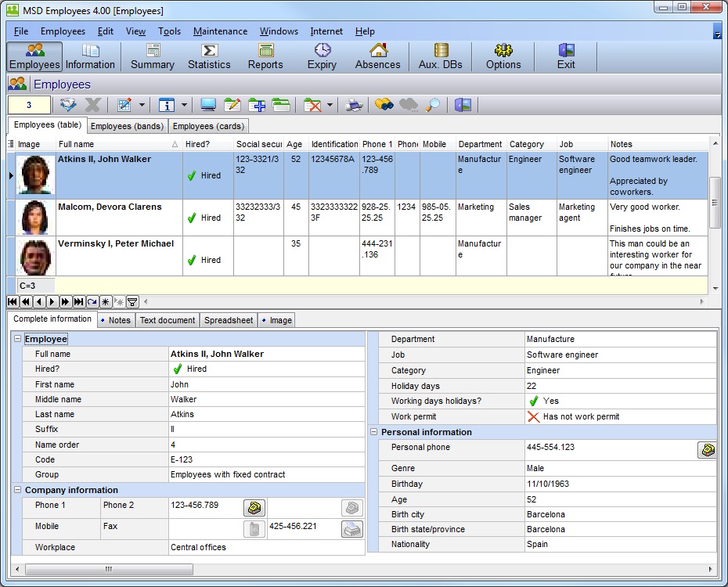
Task: Open dropdown arrow next to info icon
Action: click(185, 105)
